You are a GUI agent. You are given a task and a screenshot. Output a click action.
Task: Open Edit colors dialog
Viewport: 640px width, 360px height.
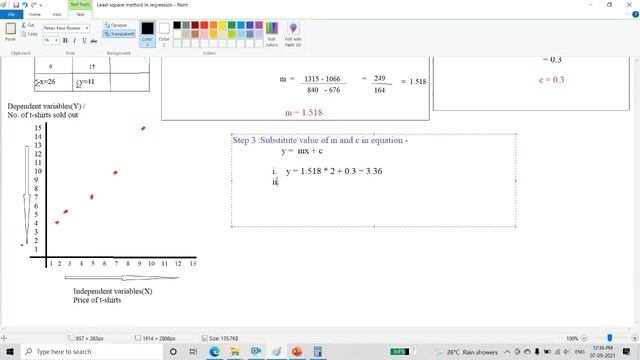click(271, 34)
